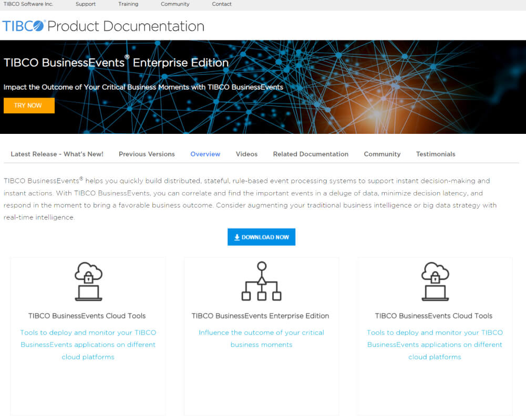Click the blue DOWNLOAD NOW button
The width and height of the screenshot is (526, 420).
click(x=261, y=237)
